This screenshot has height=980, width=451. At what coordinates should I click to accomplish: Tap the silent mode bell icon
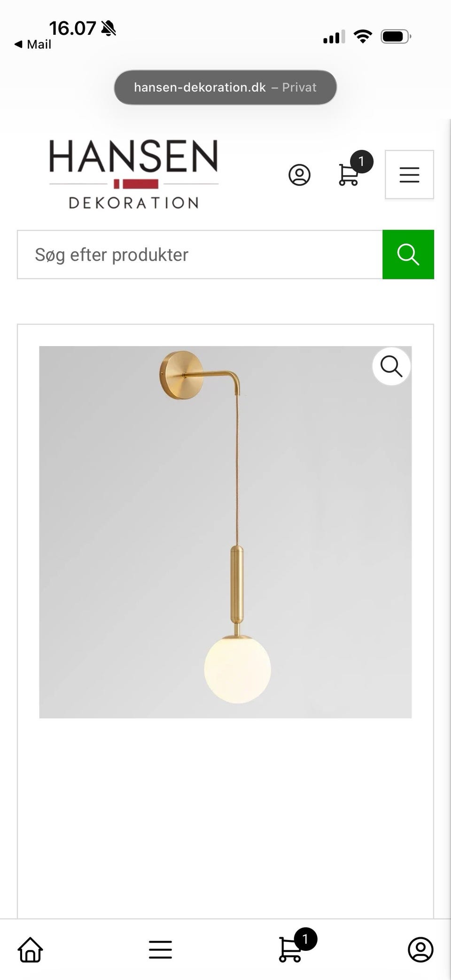coord(109,28)
